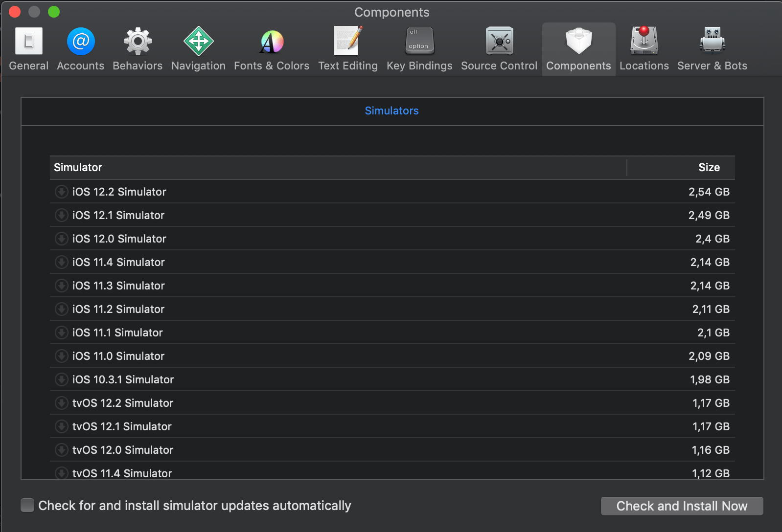This screenshot has width=782, height=532.
Task: Click the 2,09 GB size value
Action: point(709,356)
